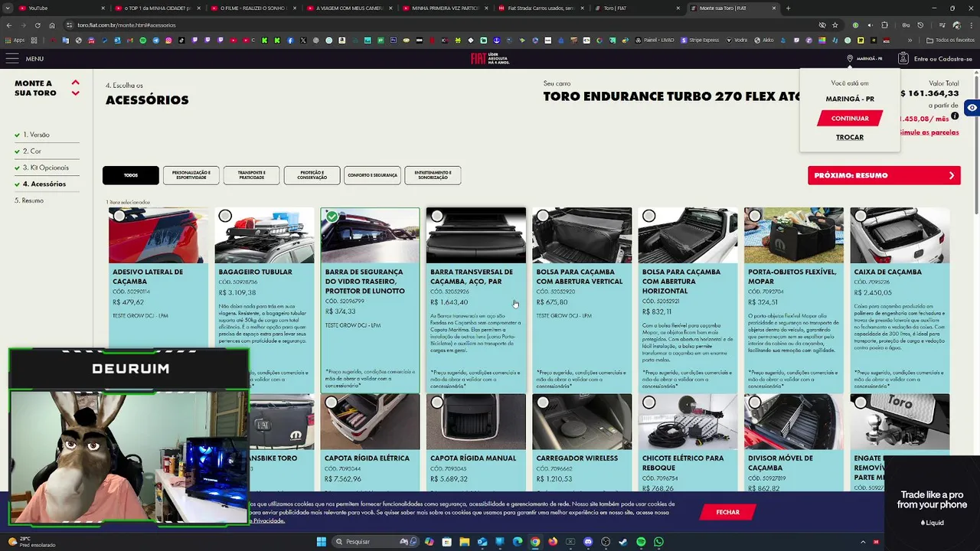Select the Porta-Objetos Flexível Mopar circle
This screenshot has height=551, width=980.
coord(755,216)
